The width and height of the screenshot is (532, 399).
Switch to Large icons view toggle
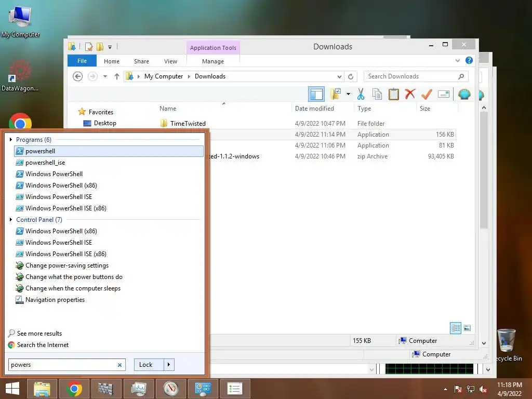[467, 328]
